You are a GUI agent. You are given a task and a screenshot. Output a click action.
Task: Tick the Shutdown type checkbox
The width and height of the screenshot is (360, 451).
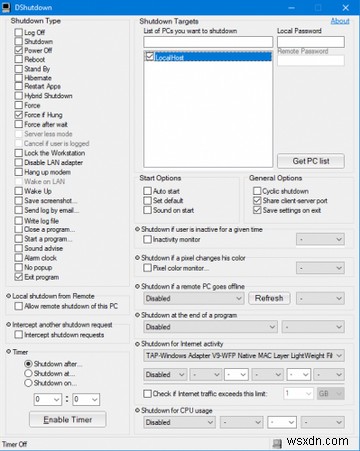(x=19, y=41)
